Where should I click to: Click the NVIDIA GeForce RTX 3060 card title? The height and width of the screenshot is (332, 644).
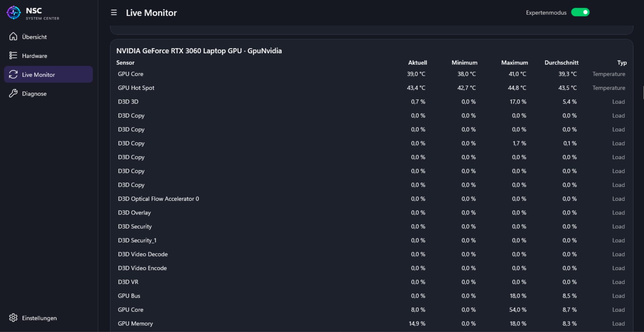tap(199, 51)
